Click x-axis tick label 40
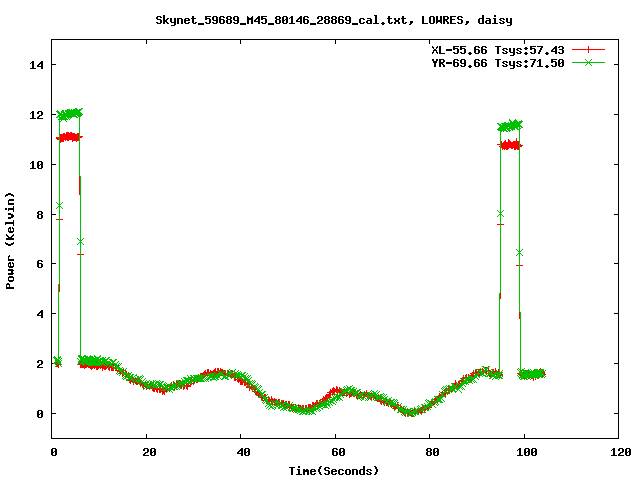Screen dimensions: 640x480 [244, 452]
